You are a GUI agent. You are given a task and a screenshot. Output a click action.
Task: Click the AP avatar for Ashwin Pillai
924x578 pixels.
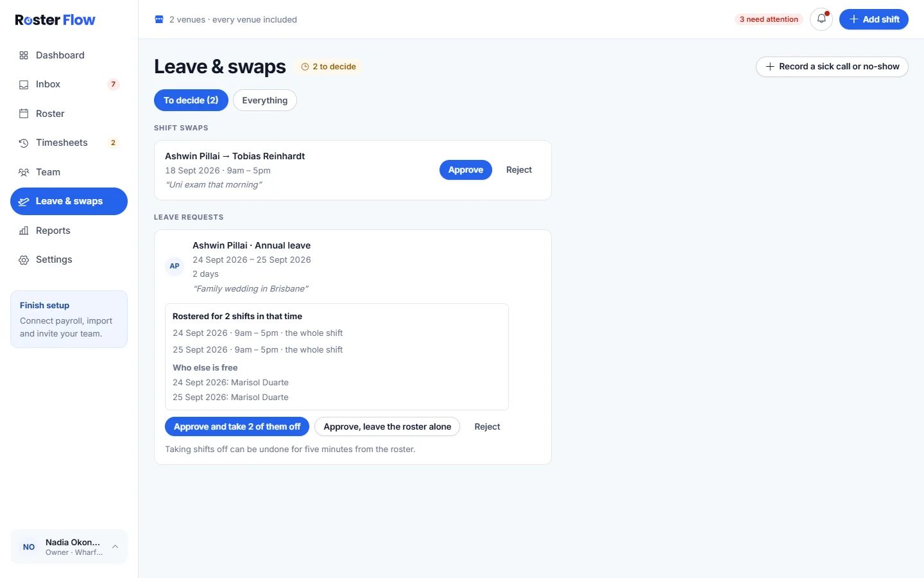click(175, 266)
